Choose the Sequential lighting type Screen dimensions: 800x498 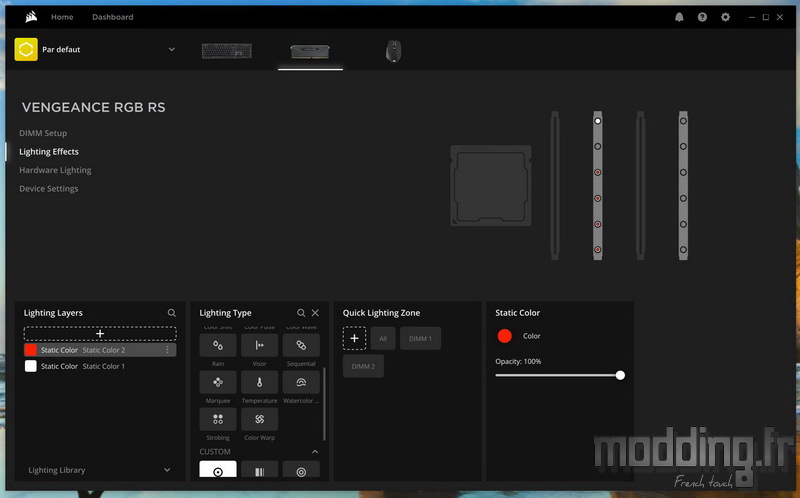coord(301,345)
